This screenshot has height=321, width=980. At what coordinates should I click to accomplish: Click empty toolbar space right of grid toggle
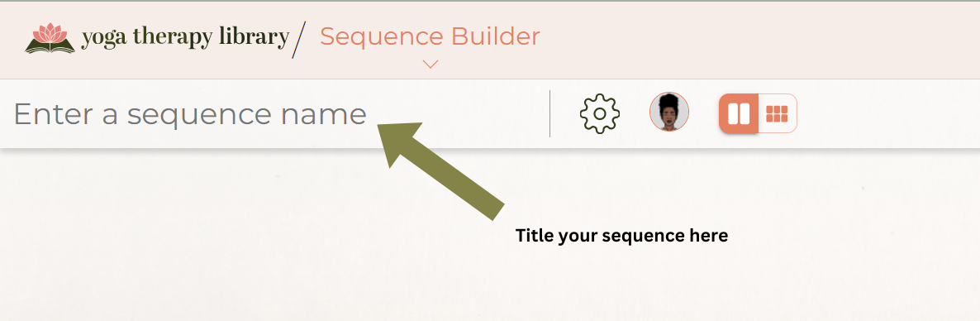pyautogui.click(x=887, y=114)
